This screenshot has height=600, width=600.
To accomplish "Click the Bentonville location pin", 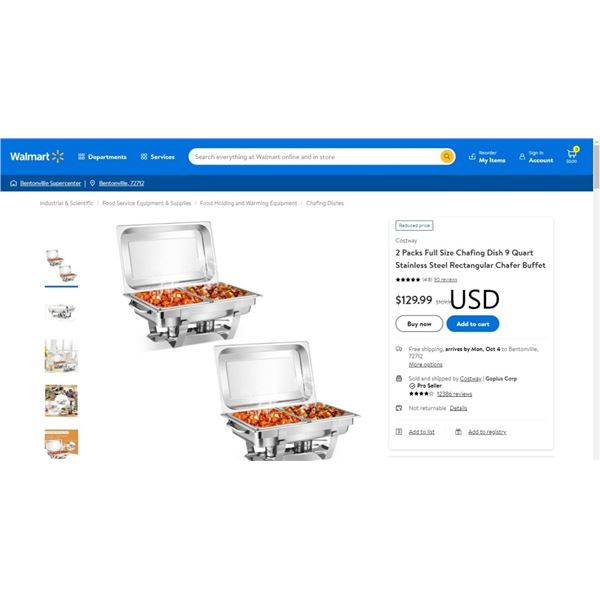I will (92, 183).
